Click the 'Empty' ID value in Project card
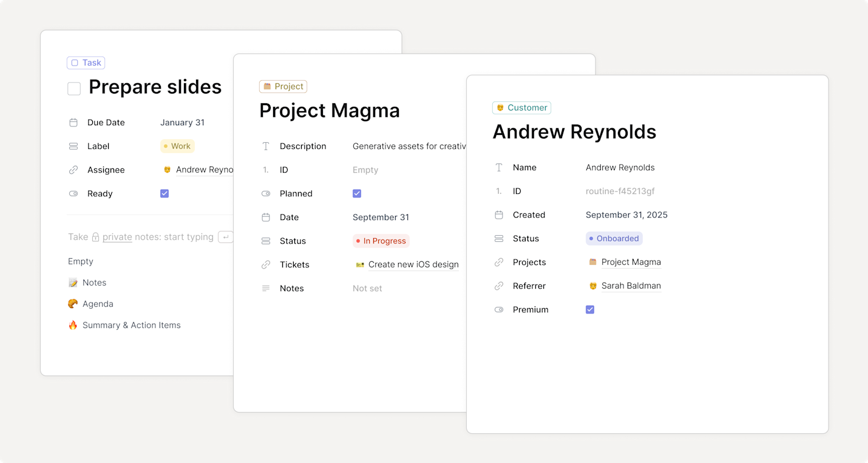The height and width of the screenshot is (463, 868). 365,170
